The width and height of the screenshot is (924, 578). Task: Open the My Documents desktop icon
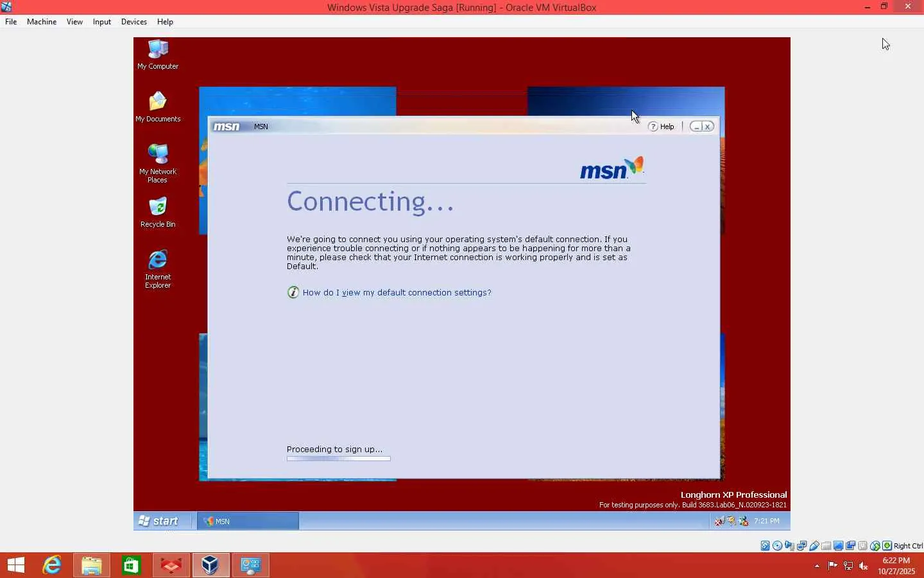158,107
